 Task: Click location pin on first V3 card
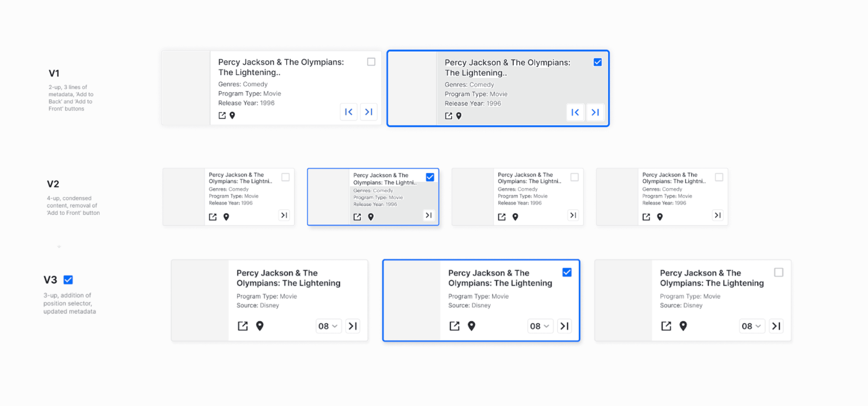259,326
